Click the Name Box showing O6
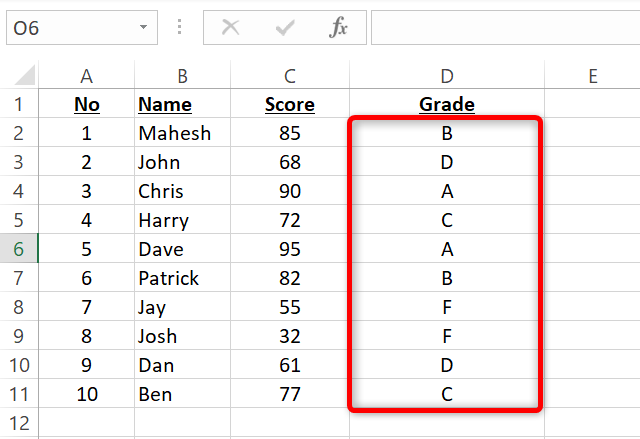The image size is (640, 439). coord(68,28)
